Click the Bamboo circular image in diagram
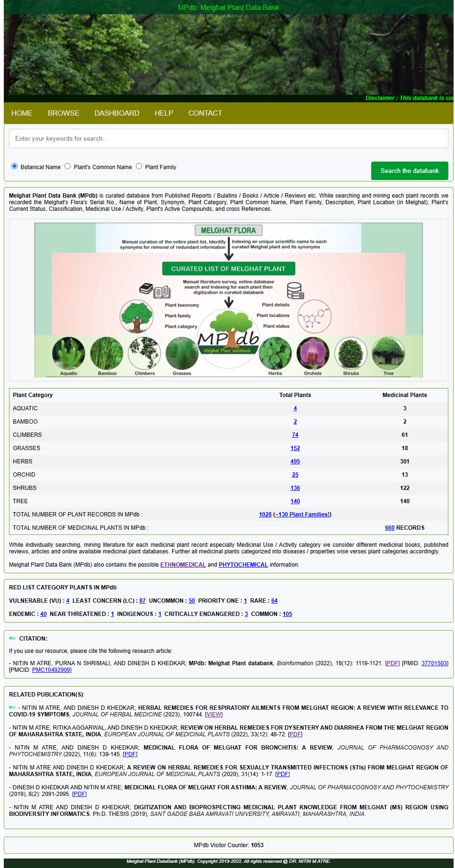This screenshot has width=455, height=868. pos(107,353)
